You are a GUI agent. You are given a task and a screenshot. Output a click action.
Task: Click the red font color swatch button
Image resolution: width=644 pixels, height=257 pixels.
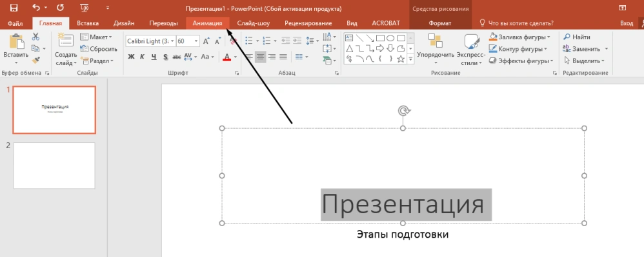tap(226, 57)
